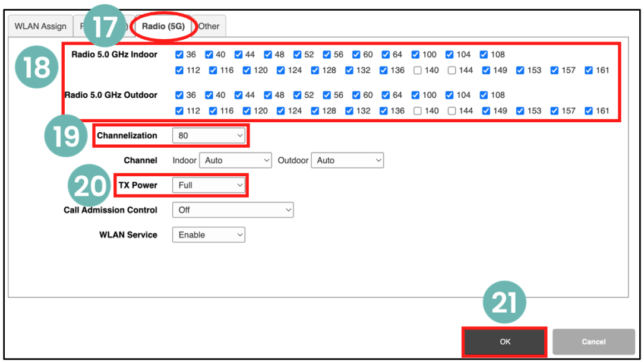Toggle Outdoor channel 100 checkbox
This screenshot has width=644, height=362.
click(x=415, y=95)
